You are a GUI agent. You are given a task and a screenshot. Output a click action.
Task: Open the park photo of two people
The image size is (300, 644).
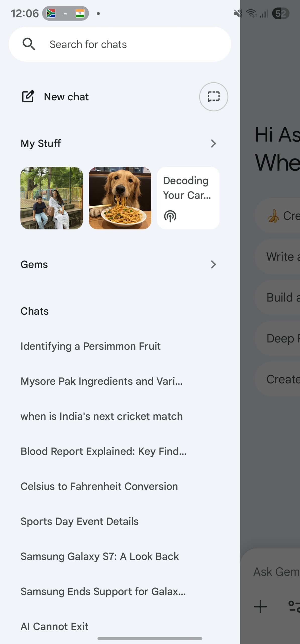[52, 198]
